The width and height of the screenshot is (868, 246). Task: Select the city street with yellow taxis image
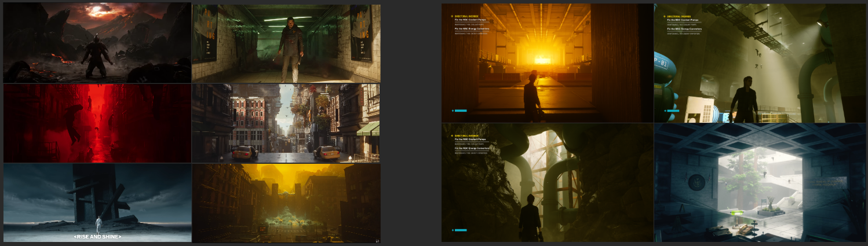[286, 123]
